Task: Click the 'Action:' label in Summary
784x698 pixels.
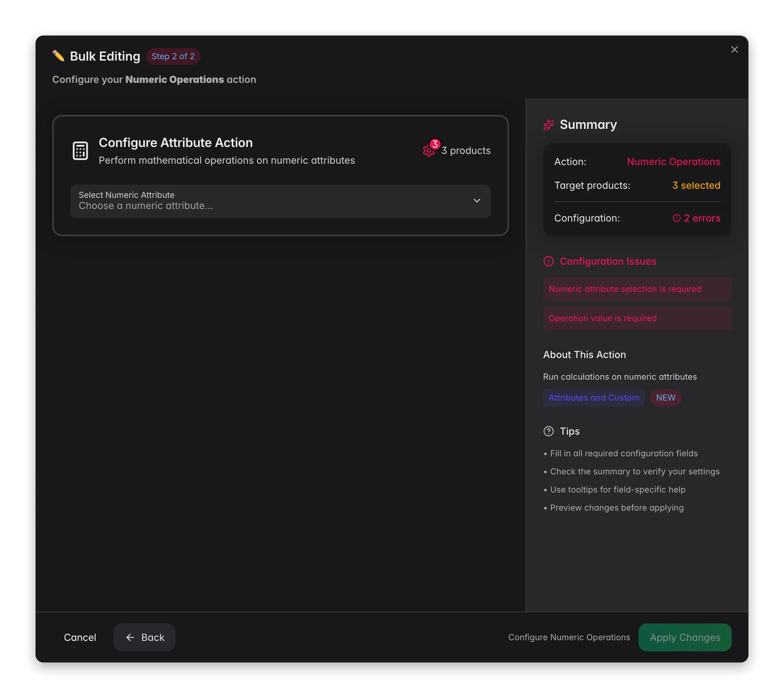Action: coord(570,162)
